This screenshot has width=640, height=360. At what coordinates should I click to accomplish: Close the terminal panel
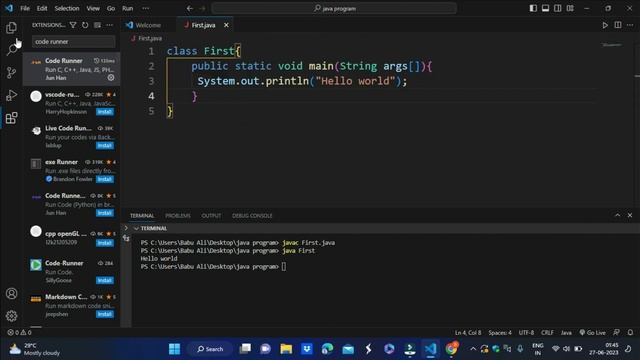pyautogui.click(x=630, y=215)
